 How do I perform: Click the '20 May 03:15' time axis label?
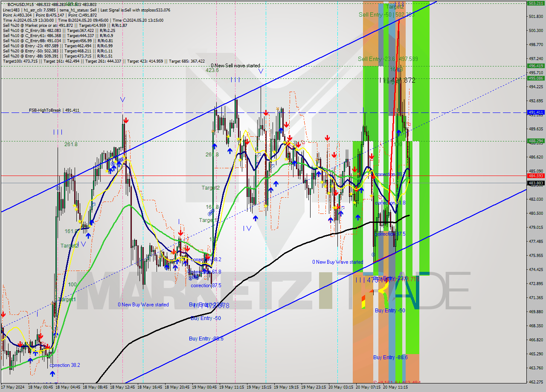(341, 388)
